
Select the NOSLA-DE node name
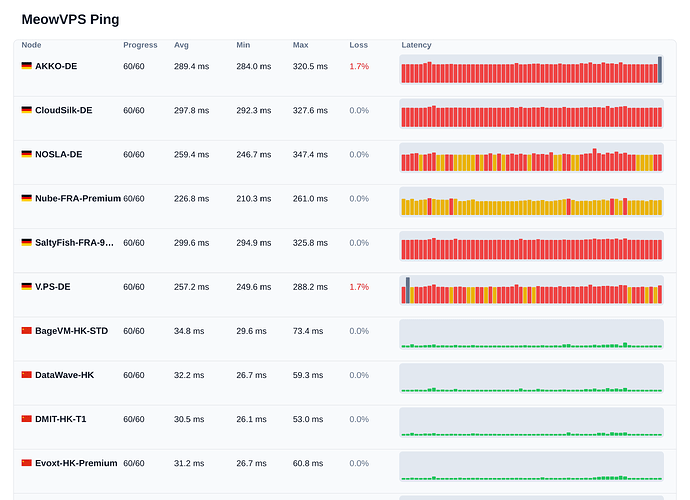[x=59, y=154]
